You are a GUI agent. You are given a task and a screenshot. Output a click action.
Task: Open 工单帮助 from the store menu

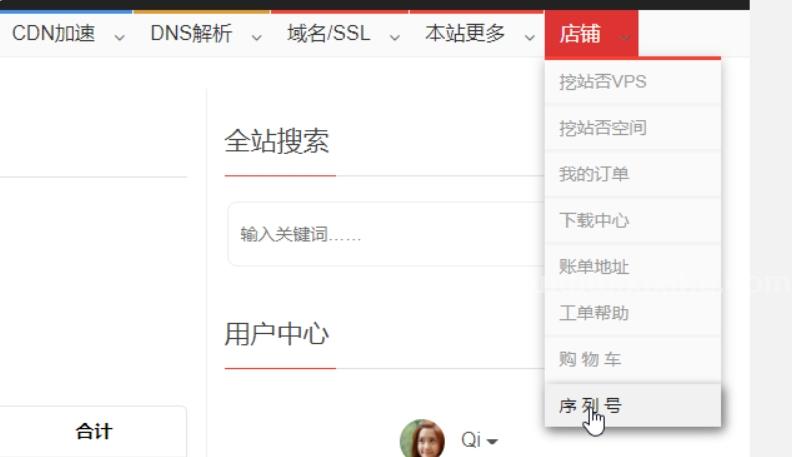tap(594, 313)
